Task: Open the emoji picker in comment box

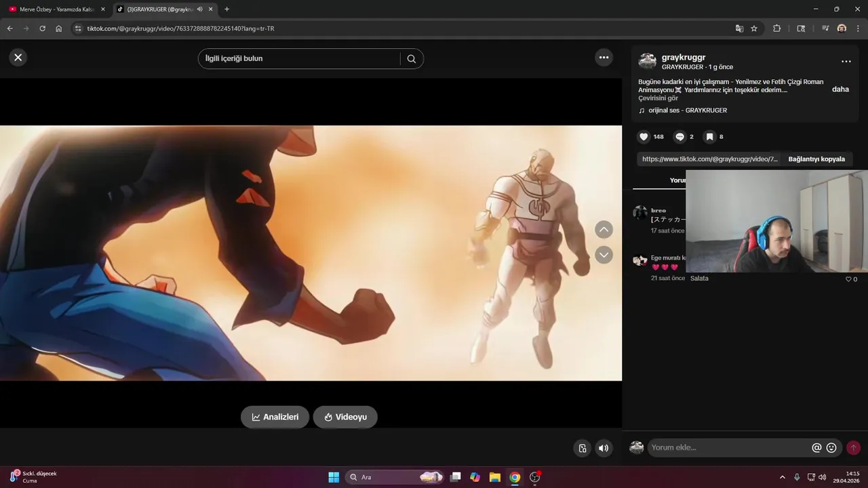Action: (x=831, y=447)
